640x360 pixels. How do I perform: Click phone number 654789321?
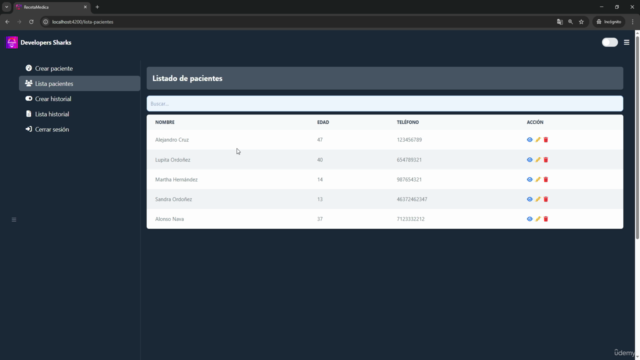(x=409, y=160)
